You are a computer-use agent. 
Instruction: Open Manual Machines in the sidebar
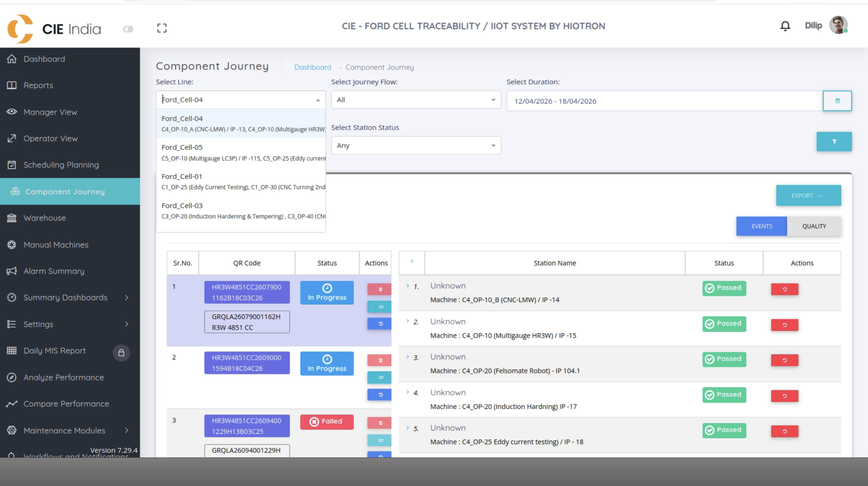coord(70,245)
